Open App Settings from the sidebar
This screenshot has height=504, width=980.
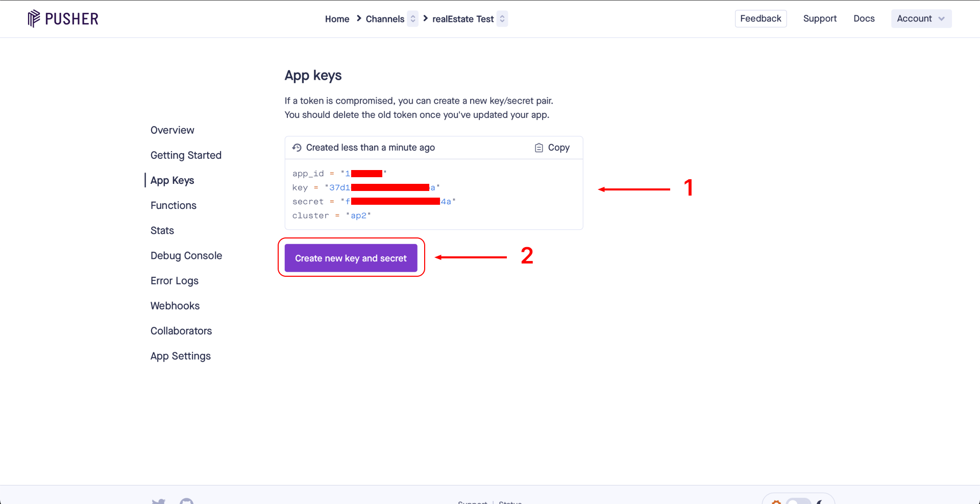(180, 356)
